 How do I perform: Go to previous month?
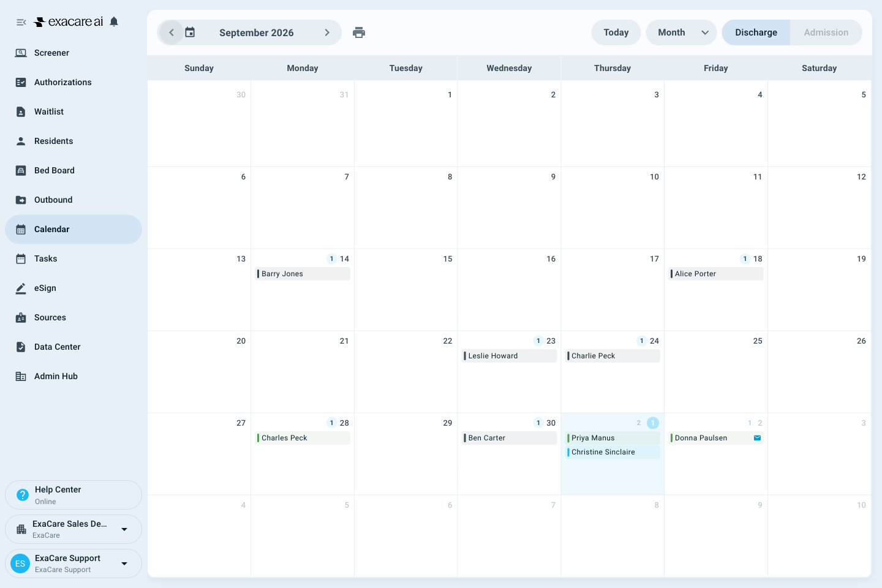click(x=171, y=32)
